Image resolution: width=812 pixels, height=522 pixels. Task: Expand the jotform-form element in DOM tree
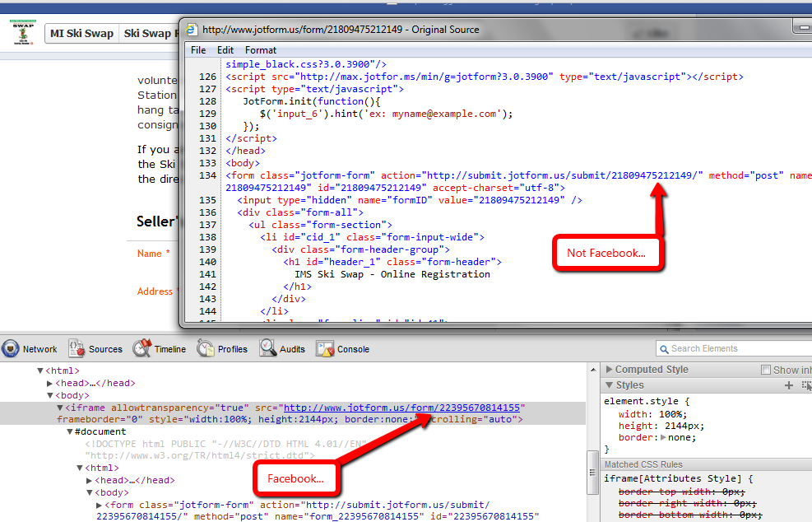[x=100, y=506]
